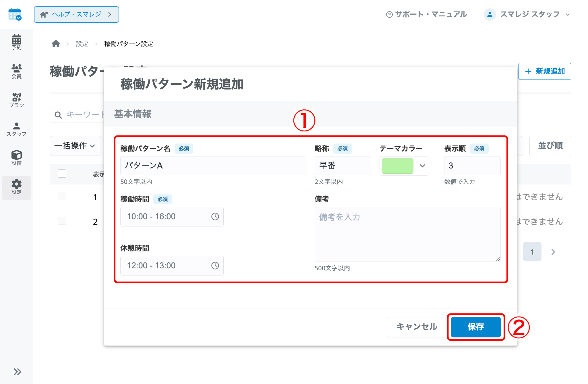Expand sidebar with double-chevron icon

pyautogui.click(x=17, y=372)
